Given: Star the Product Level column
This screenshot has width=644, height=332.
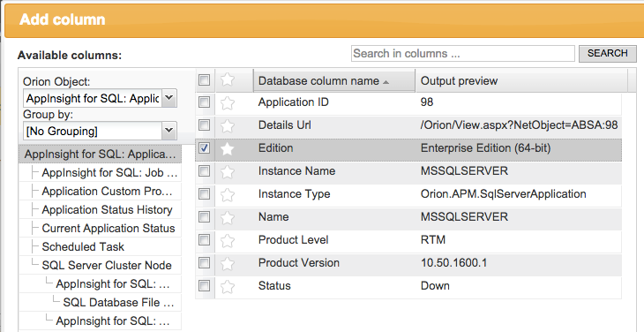Looking at the screenshot, I should click(x=227, y=241).
